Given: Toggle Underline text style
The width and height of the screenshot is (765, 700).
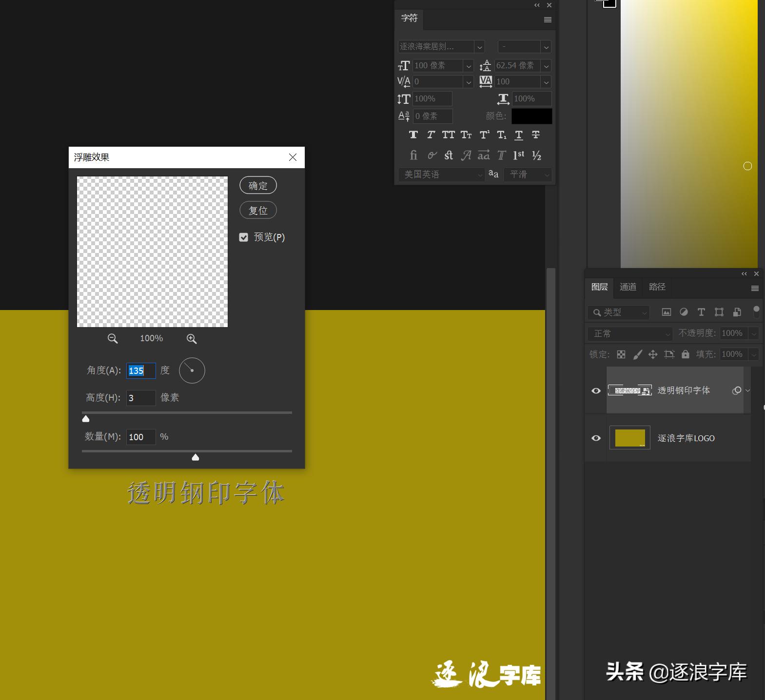Looking at the screenshot, I should pos(519,135).
